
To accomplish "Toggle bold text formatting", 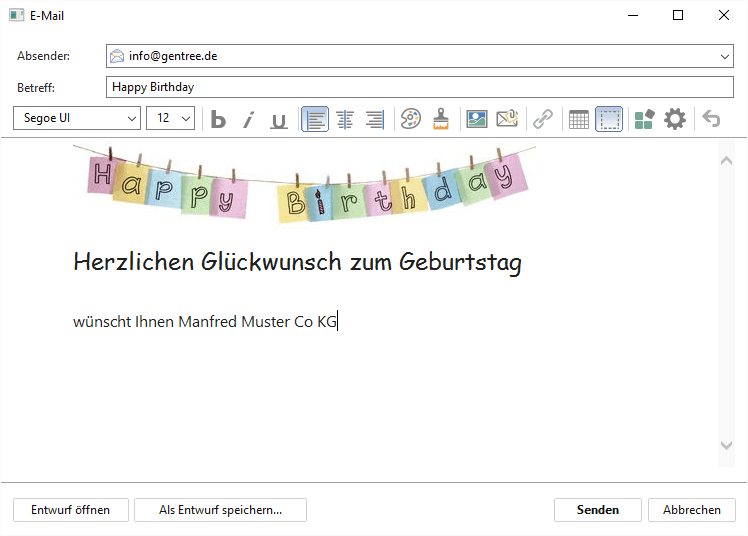I will click(218, 120).
